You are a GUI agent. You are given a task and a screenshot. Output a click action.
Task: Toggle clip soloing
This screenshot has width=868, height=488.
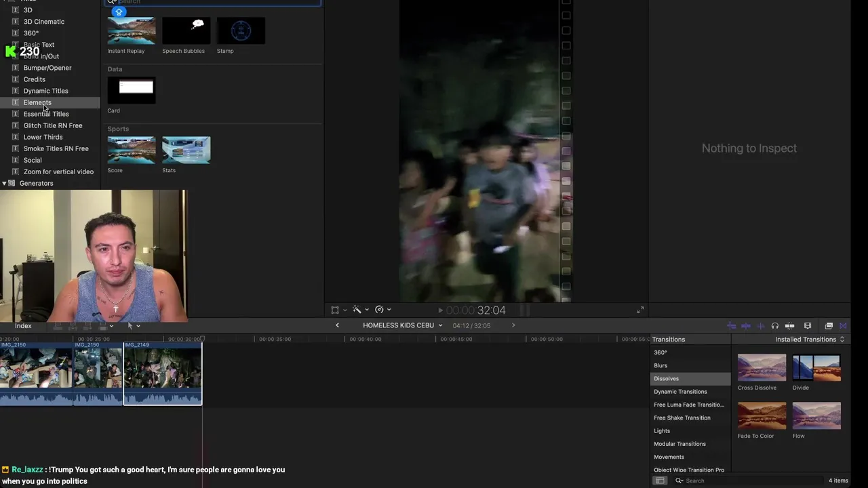point(775,326)
